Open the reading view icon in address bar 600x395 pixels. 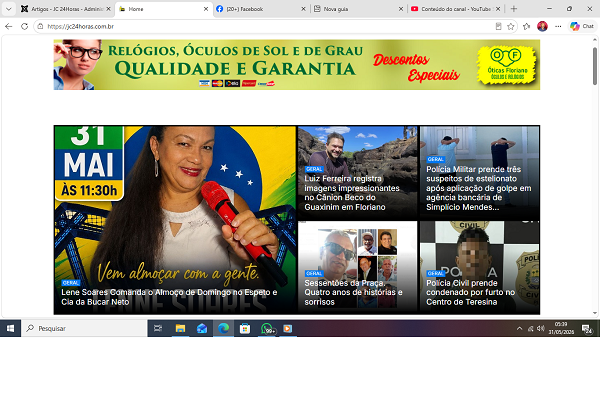tap(498, 26)
